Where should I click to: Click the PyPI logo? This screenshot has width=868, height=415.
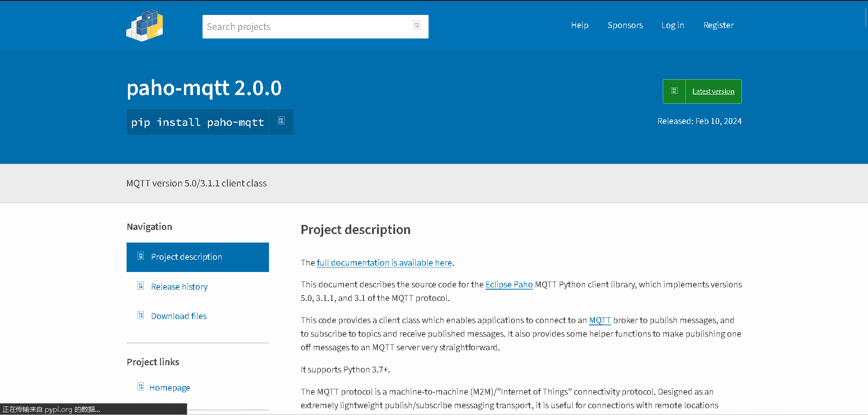pyautogui.click(x=145, y=26)
